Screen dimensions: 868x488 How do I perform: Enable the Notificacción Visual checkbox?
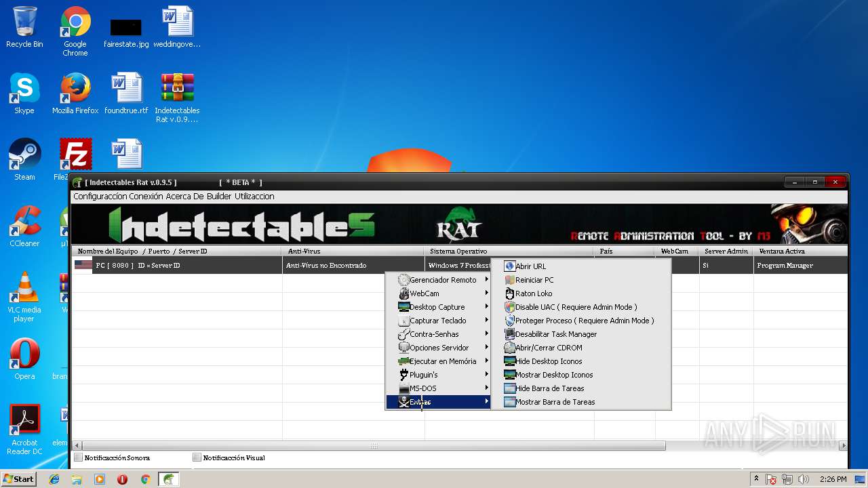coord(197,457)
